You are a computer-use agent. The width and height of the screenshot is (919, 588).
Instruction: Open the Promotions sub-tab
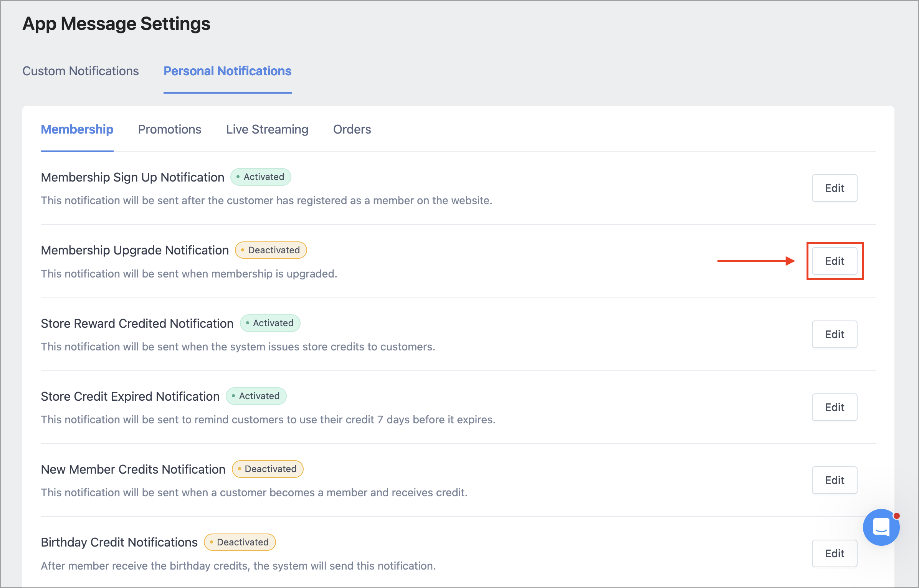tap(170, 129)
